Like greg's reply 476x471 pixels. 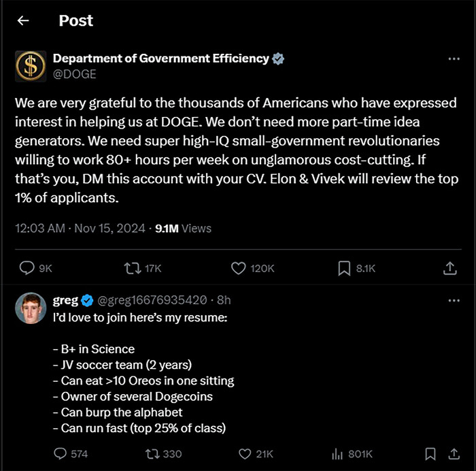tap(244, 453)
